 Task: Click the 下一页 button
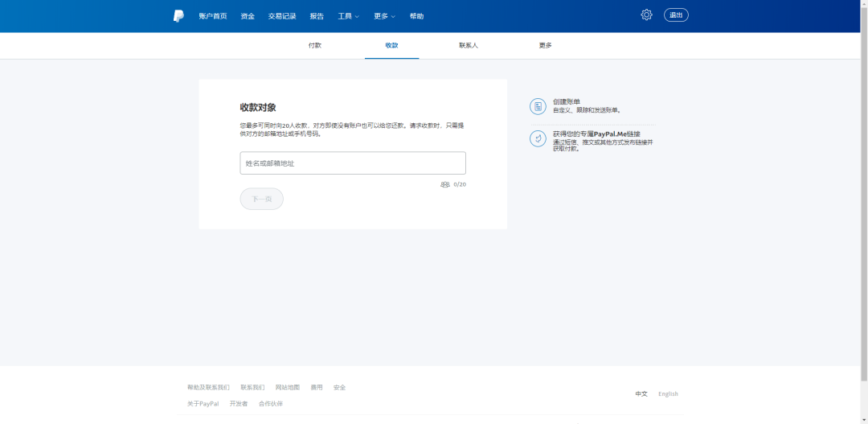pos(262,199)
